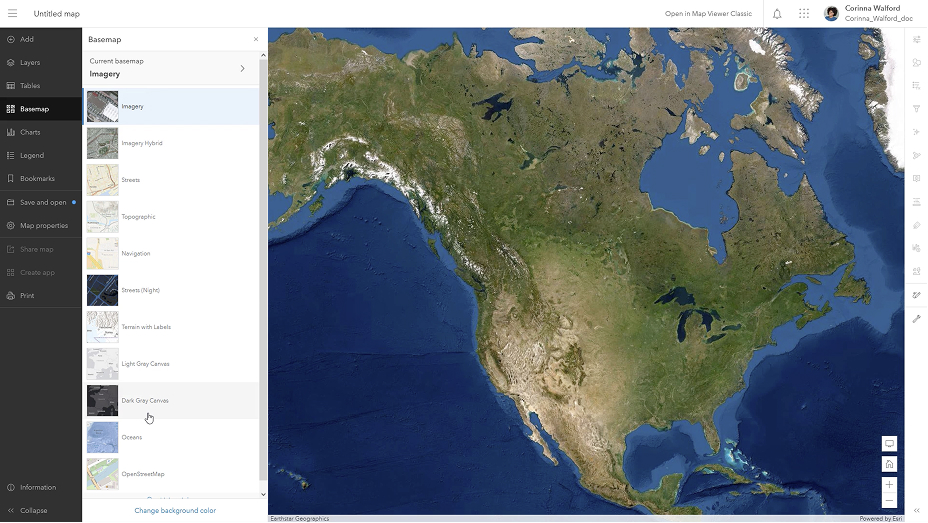The image size is (928, 523).
Task: Toggle the map keyboard shortcuts screen icon
Action: tap(889, 443)
